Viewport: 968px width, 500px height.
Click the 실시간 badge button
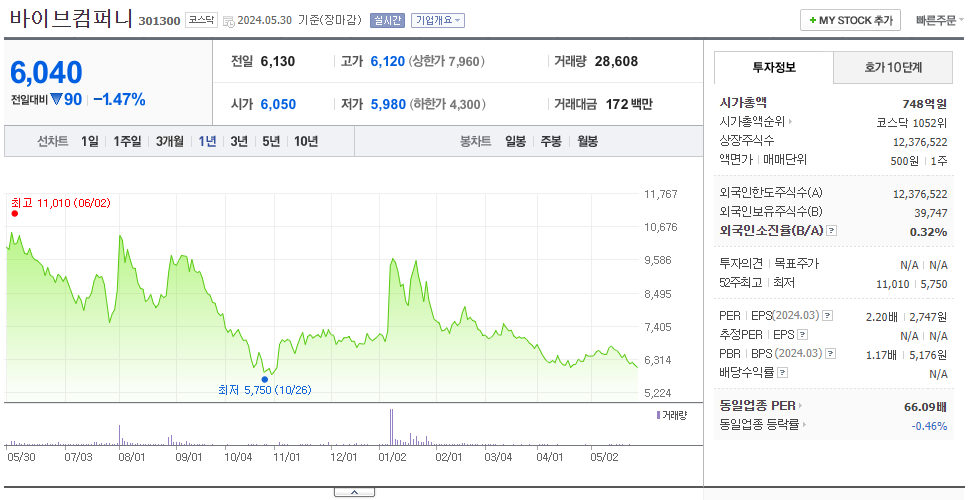click(386, 20)
